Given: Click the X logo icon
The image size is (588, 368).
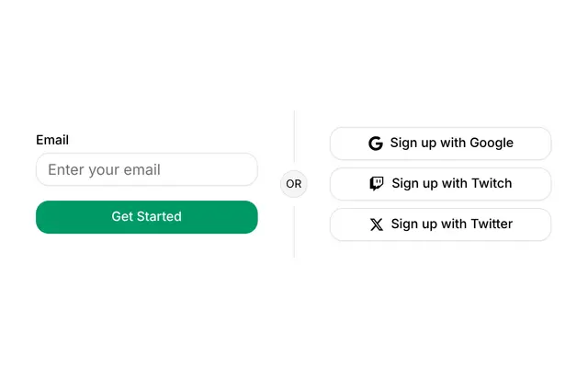Looking at the screenshot, I should [x=377, y=224].
